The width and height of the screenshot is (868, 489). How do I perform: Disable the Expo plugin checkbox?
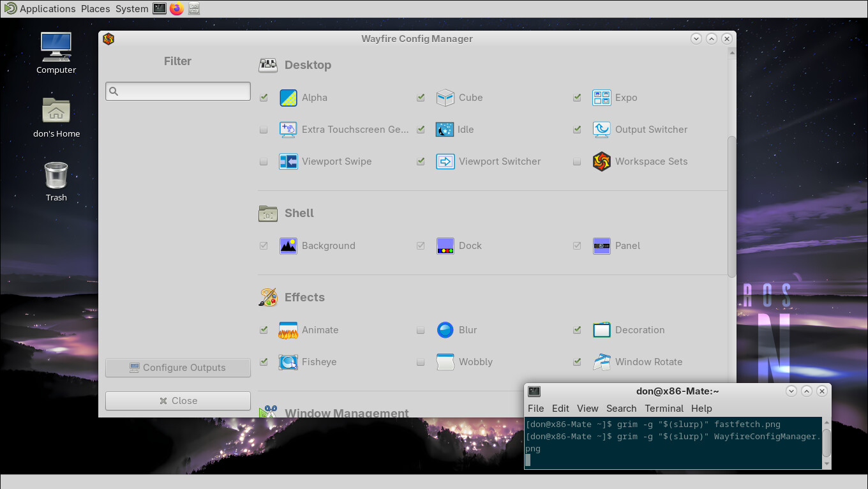[x=577, y=98]
